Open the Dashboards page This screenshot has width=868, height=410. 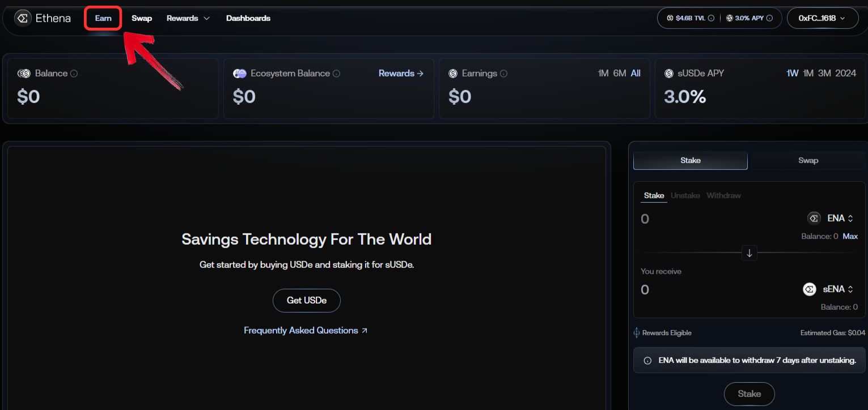coord(248,18)
